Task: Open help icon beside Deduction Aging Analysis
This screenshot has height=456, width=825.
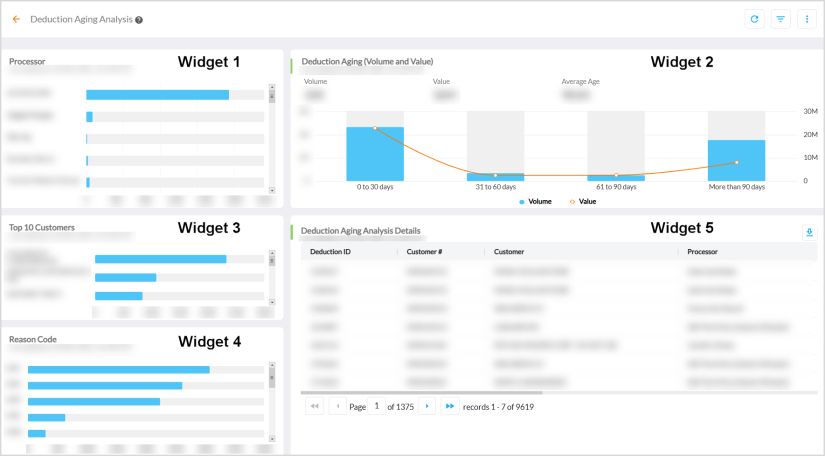Action: coord(139,20)
